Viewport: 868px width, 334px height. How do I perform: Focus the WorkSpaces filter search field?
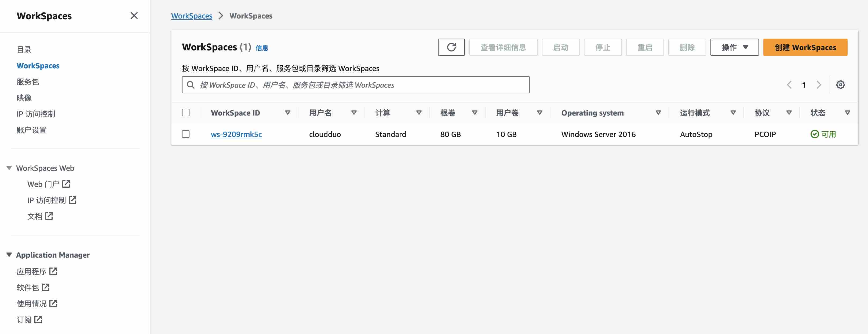click(x=355, y=84)
